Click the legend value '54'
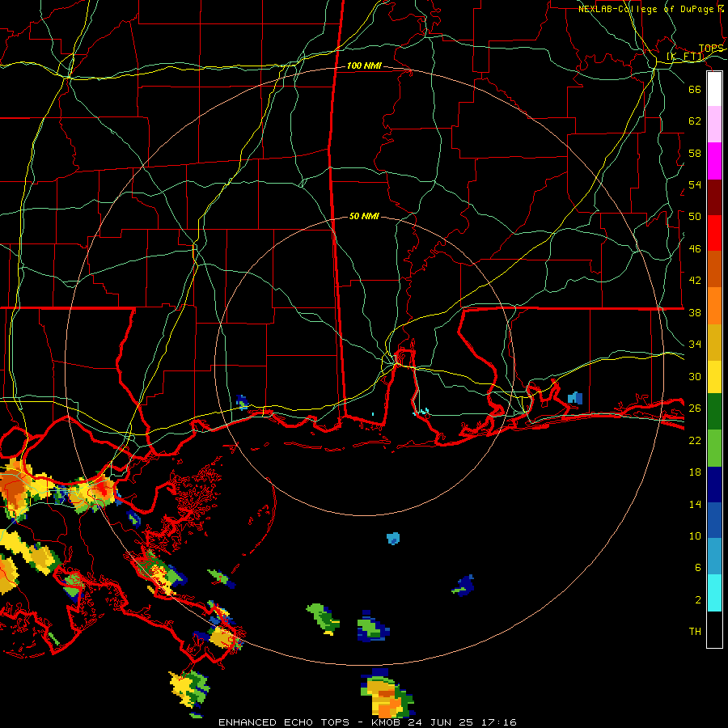 695,184
